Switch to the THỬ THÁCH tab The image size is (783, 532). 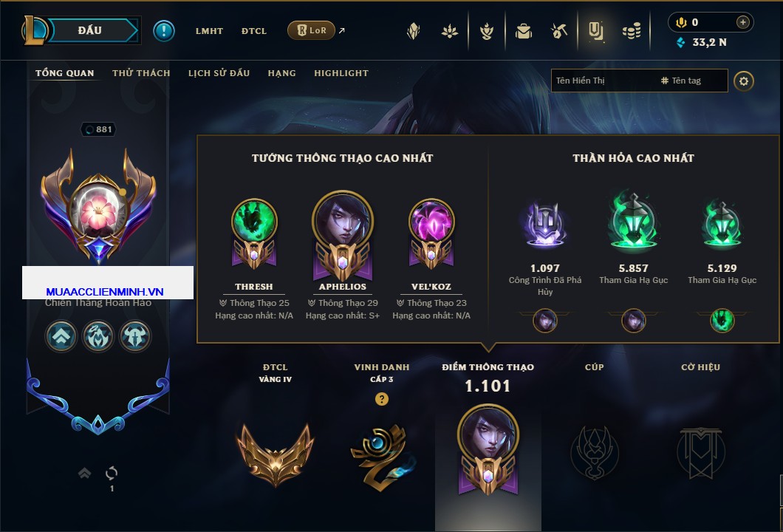click(141, 73)
